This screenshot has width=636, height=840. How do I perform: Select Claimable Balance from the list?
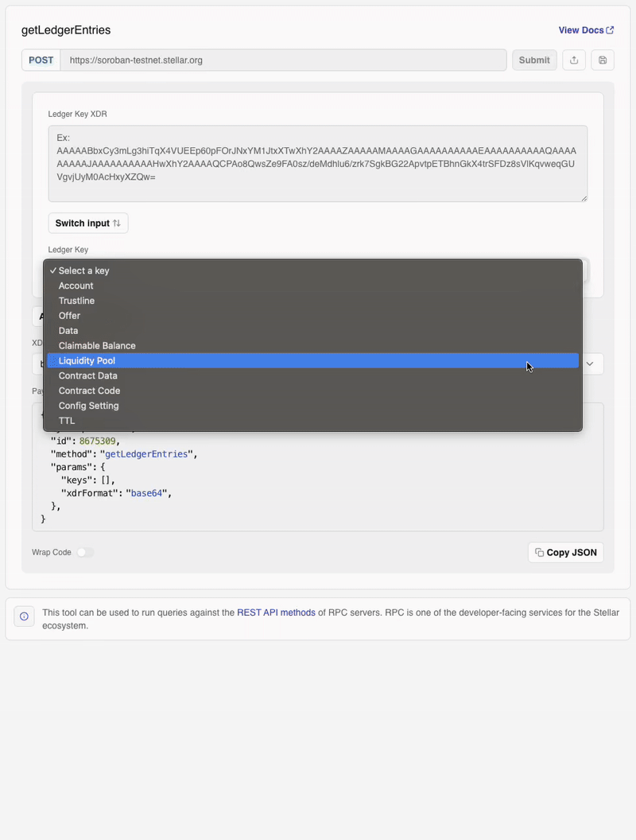coord(97,346)
